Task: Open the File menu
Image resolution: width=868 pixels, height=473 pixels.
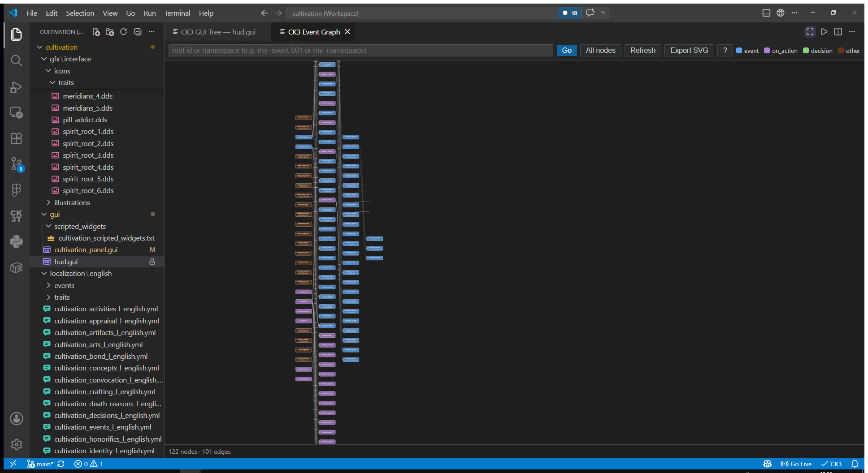Action: point(32,13)
